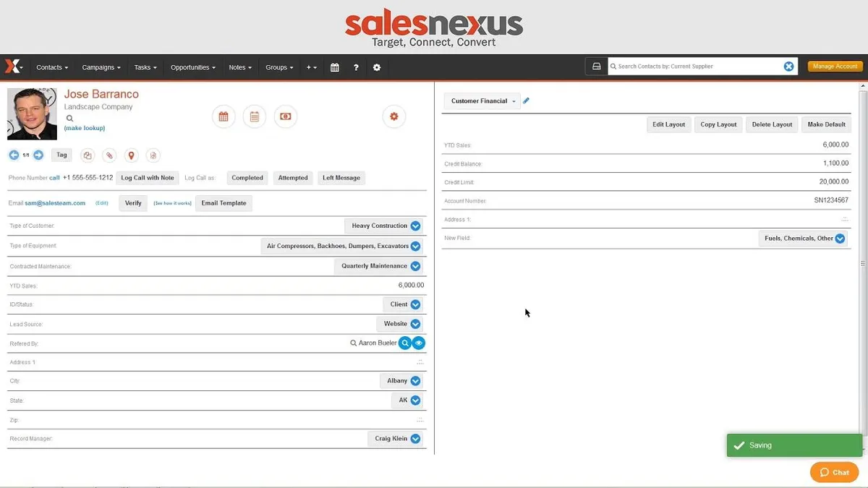Click the Delete Layout button

click(772, 124)
